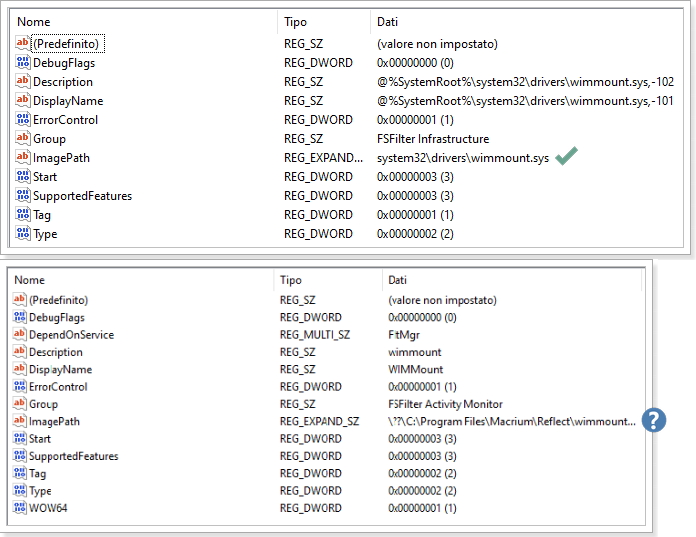Click the string icon of Group FSFilter Infrastructure
This screenshot has height=537, width=696.
pyautogui.click(x=23, y=138)
